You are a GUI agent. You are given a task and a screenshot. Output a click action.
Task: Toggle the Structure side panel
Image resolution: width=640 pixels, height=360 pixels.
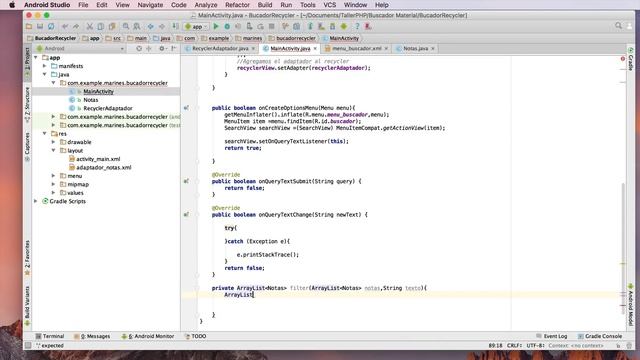click(27, 105)
